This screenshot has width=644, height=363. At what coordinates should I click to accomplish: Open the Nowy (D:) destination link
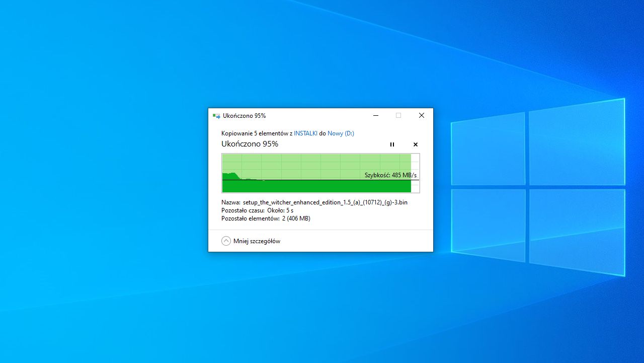(341, 133)
